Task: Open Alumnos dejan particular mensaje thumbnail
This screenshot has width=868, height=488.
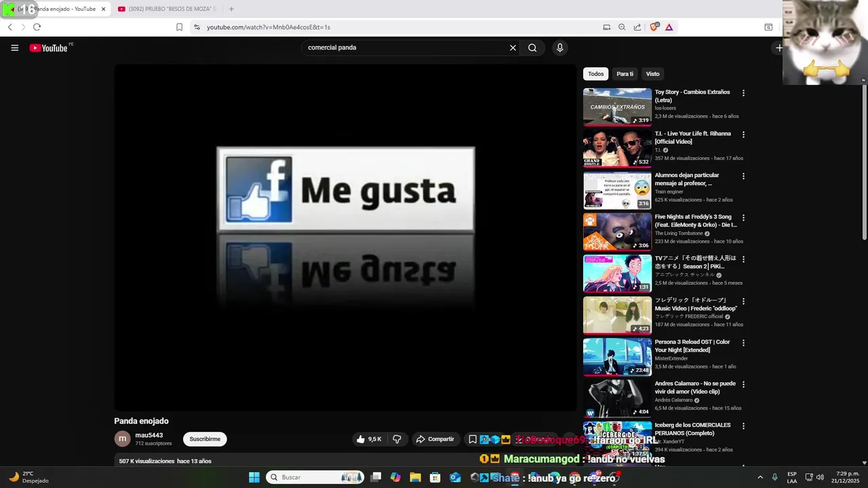Action: coord(617,190)
